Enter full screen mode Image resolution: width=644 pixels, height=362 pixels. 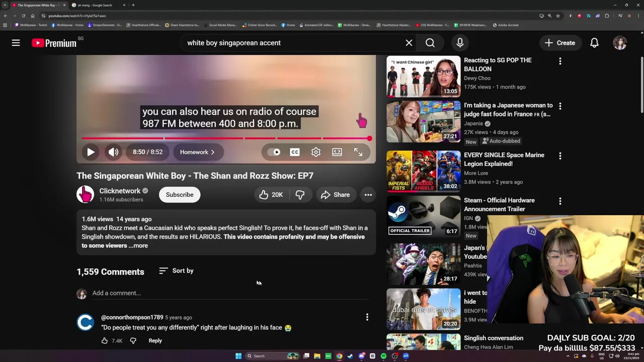(358, 152)
